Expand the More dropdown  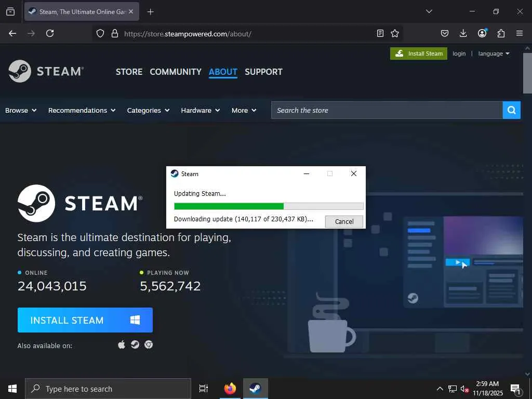tap(244, 110)
